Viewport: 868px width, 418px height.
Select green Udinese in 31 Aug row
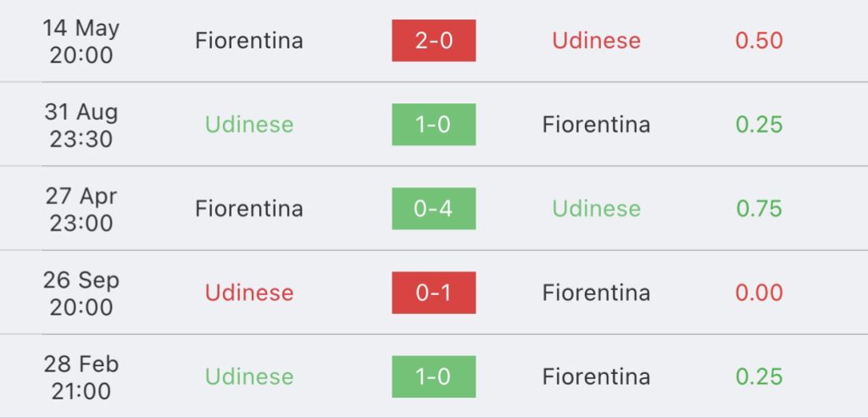tap(249, 125)
